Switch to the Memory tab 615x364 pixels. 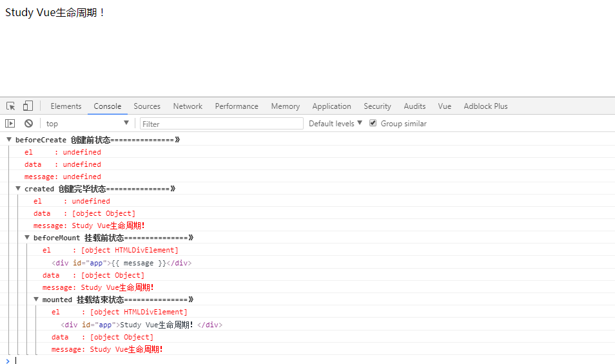tap(285, 106)
